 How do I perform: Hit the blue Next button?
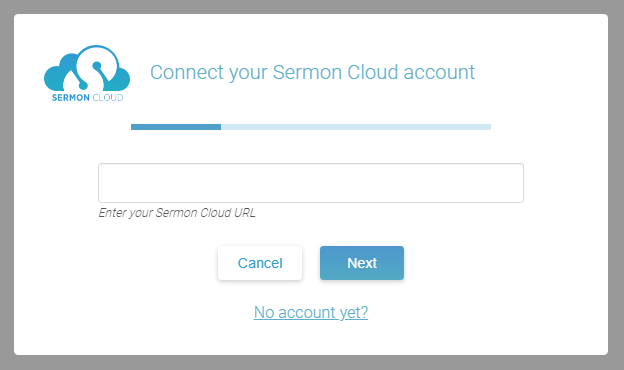362,263
